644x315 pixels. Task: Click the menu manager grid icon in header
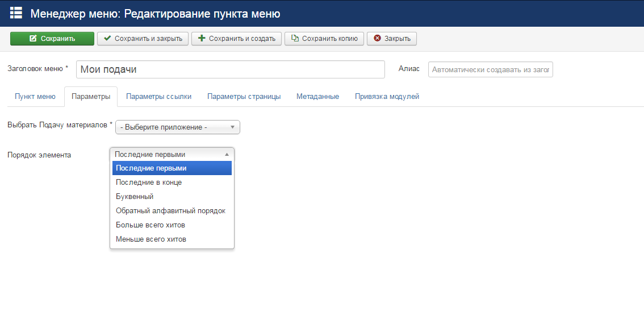coord(16,13)
